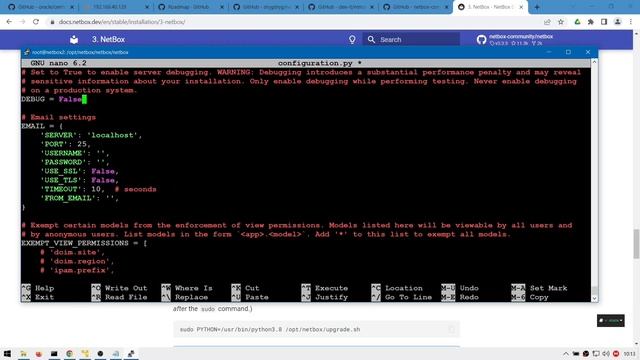This screenshot has height=360, width=640.
Task: Open the stable version selector dropdown
Action: 611,320
